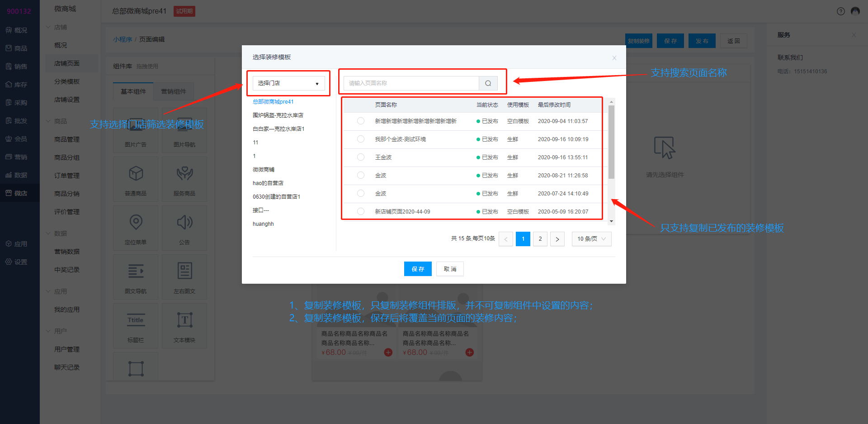868x424 pixels.
Task: Open the 10 条/页 page size dropdown
Action: [x=591, y=239]
